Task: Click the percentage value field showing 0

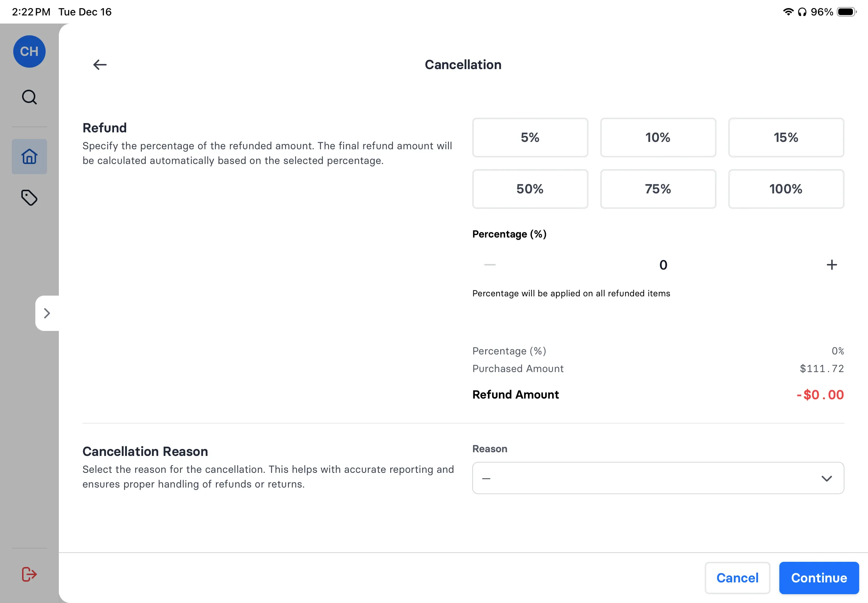Action: [x=663, y=264]
